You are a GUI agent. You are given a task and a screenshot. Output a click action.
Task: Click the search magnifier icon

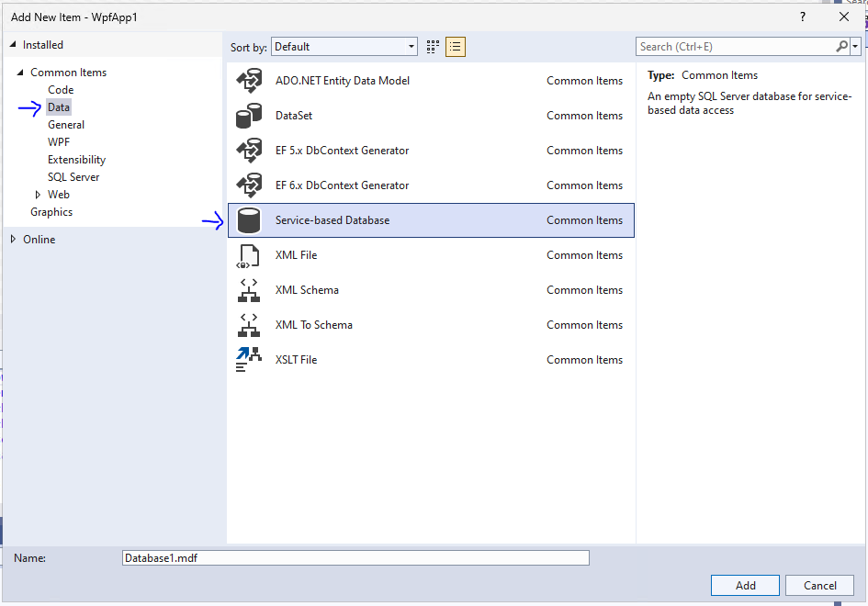coord(841,47)
